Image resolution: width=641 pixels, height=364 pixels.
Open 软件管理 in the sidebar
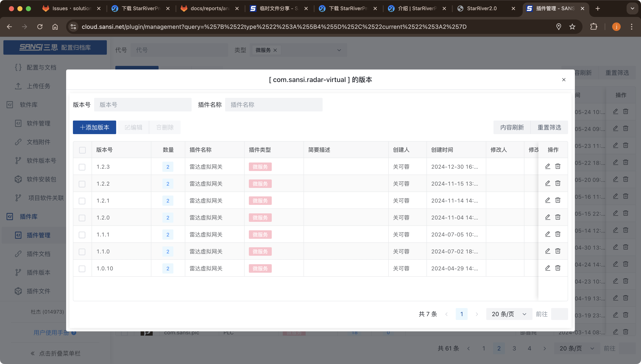(x=39, y=123)
